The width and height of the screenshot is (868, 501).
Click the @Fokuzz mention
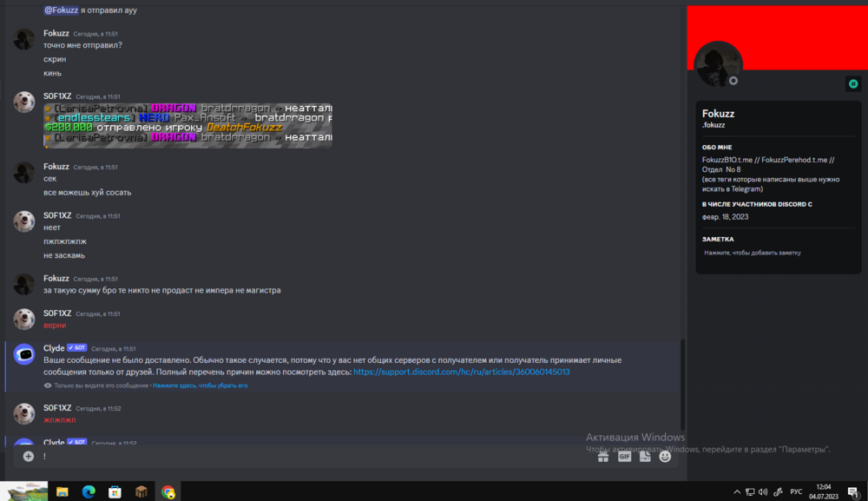click(x=61, y=10)
